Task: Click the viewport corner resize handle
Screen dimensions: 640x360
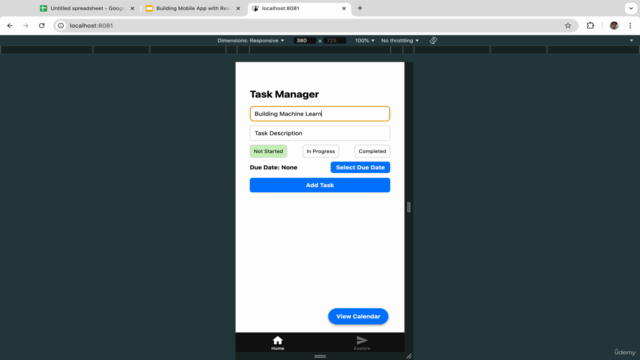Action: click(409, 356)
